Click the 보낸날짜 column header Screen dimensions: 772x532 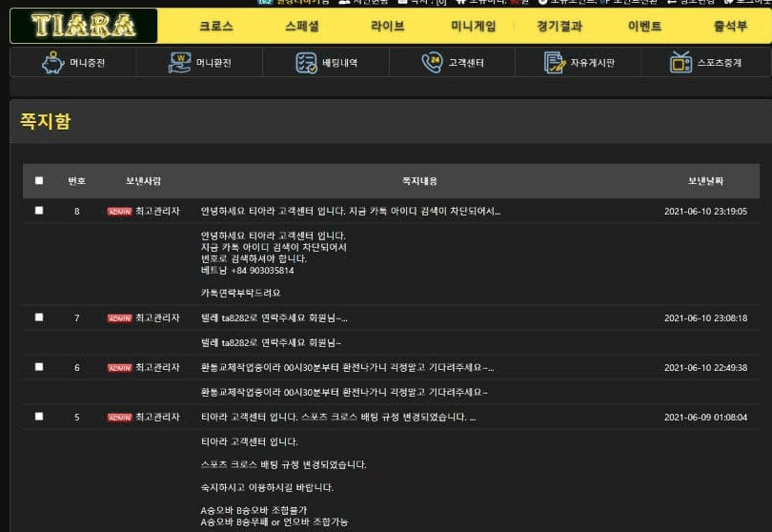click(x=705, y=181)
